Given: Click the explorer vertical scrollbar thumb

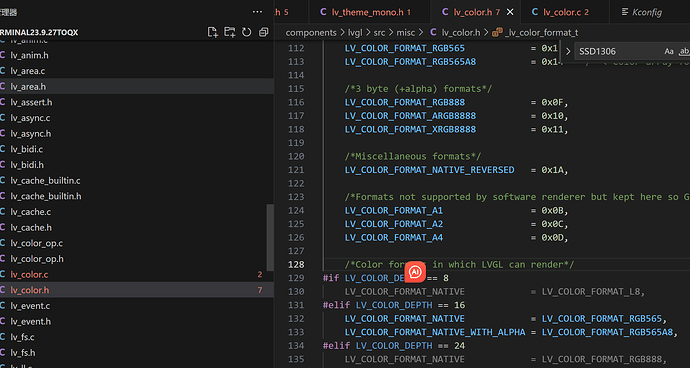Looking at the screenshot, I should [x=270, y=238].
